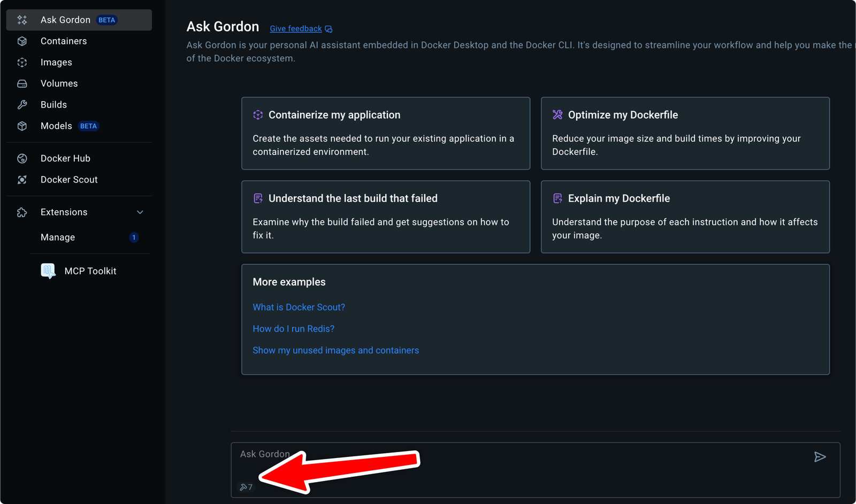856x504 pixels.
Task: Click the Images sidebar icon
Action: [22, 63]
